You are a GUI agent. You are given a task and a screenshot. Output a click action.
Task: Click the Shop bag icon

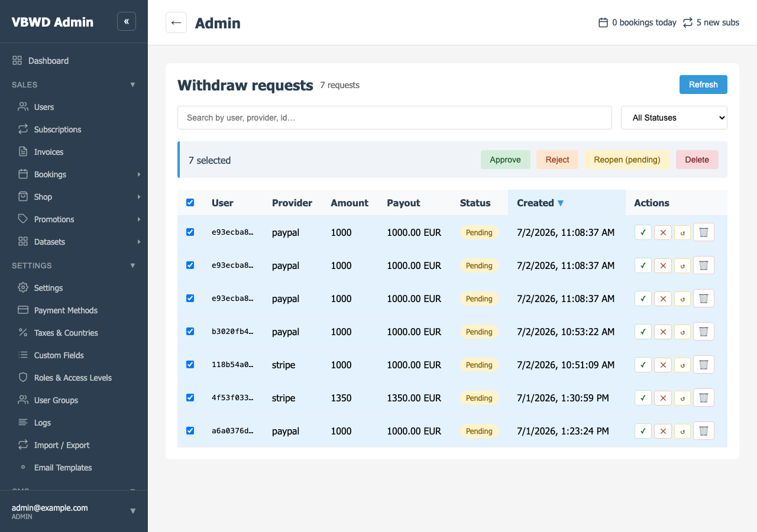point(23,196)
